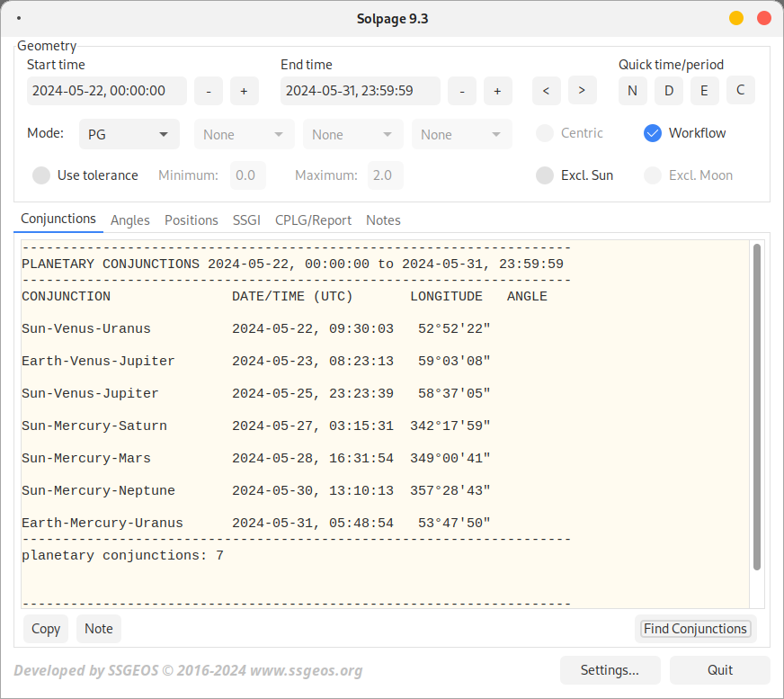This screenshot has height=699, width=784.
Task: Click the Start time field
Action: point(107,91)
